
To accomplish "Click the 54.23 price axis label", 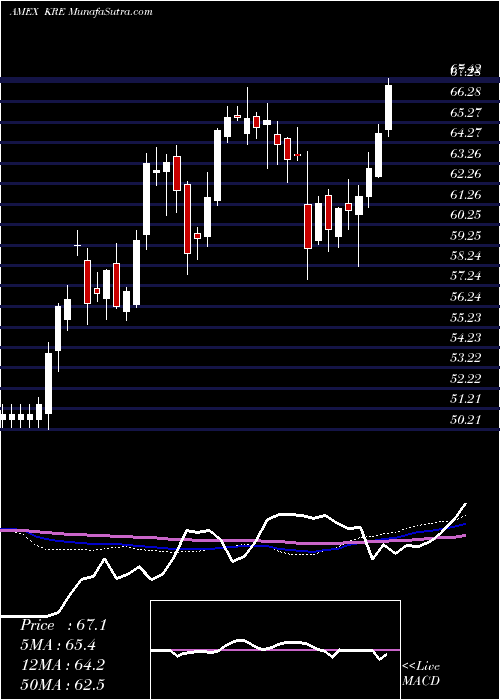I will tap(466, 338).
